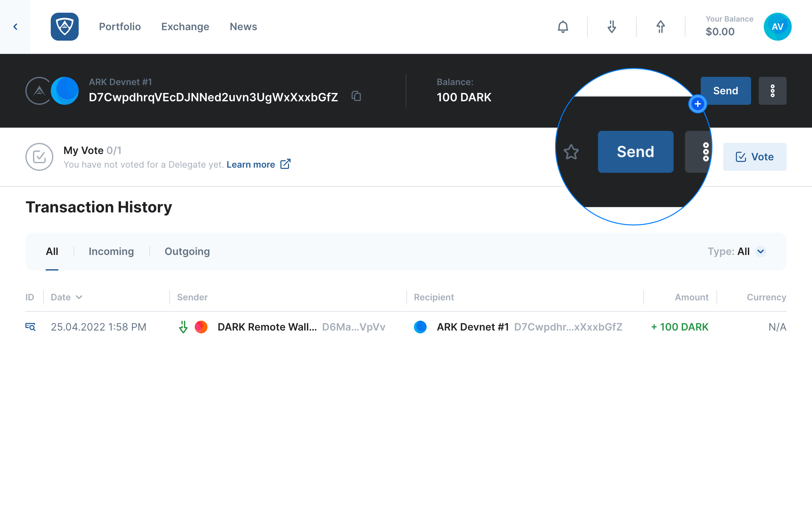Viewport: 812px width, 508px height.
Task: Click the Amount column header
Action: [x=691, y=297]
